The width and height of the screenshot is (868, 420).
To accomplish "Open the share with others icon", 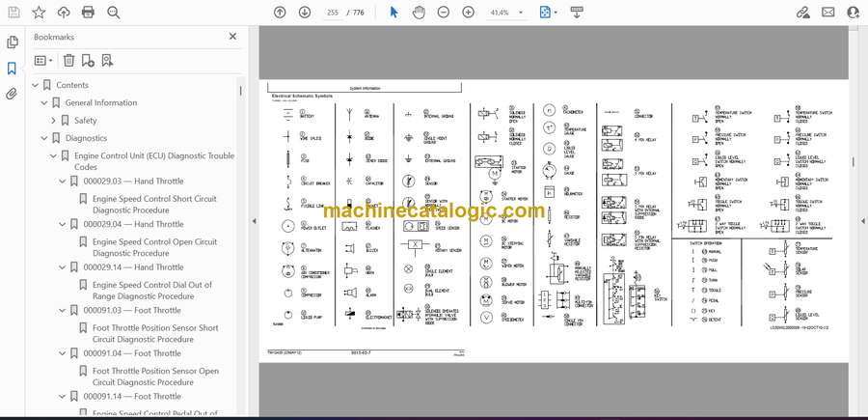I will [x=854, y=13].
